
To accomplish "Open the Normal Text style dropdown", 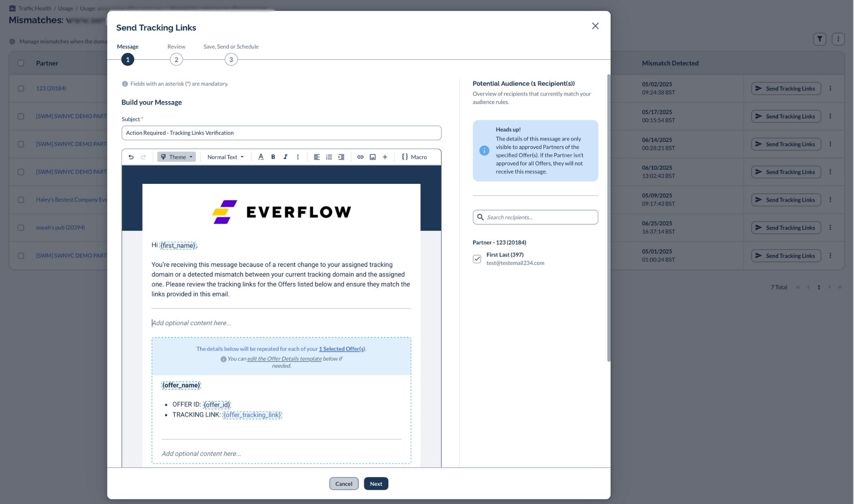I will click(x=225, y=157).
